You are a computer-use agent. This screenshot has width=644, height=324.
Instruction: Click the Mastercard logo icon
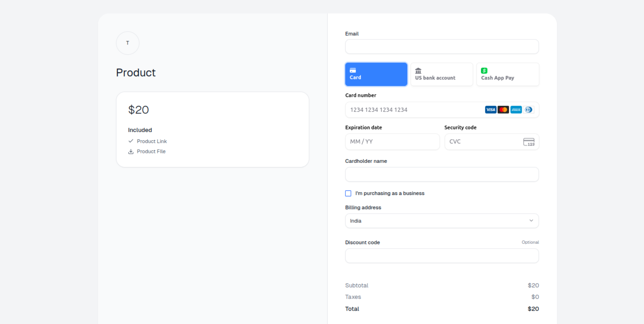pyautogui.click(x=503, y=110)
